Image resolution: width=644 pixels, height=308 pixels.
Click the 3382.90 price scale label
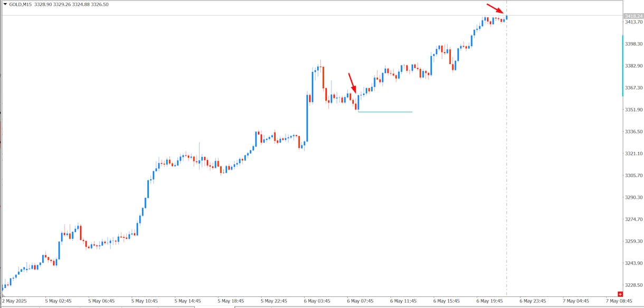click(633, 66)
